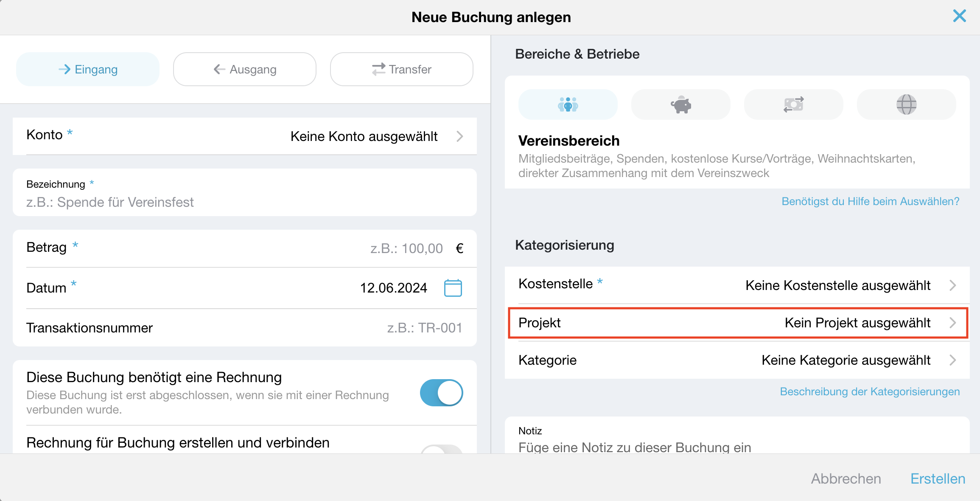Click the Abbrechen button

(846, 478)
